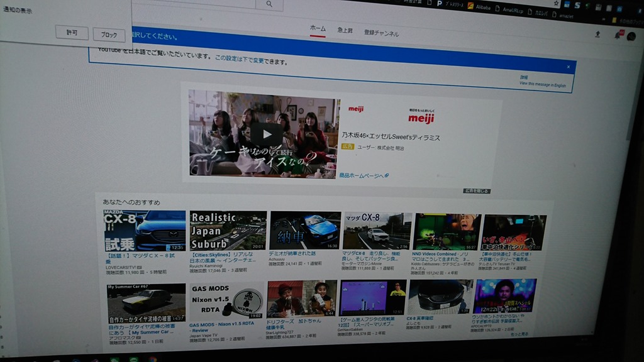Open the NND Videos Combined thumbnail
The image size is (644, 362).
(447, 232)
